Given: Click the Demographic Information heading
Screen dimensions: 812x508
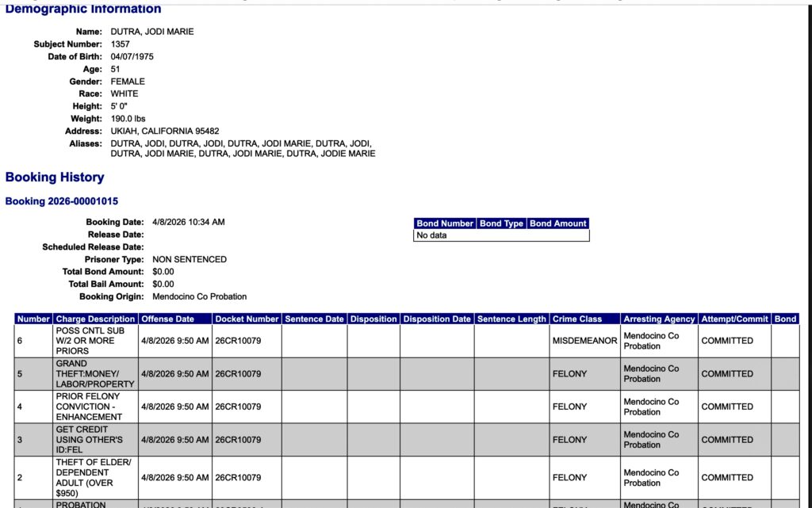Looking at the screenshot, I should pyautogui.click(x=83, y=10).
